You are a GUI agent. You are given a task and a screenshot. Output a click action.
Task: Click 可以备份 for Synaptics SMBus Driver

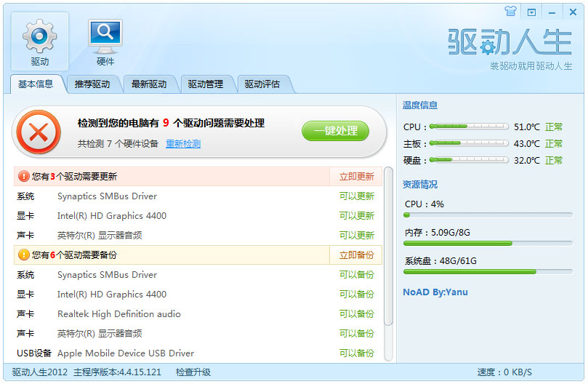coord(357,274)
